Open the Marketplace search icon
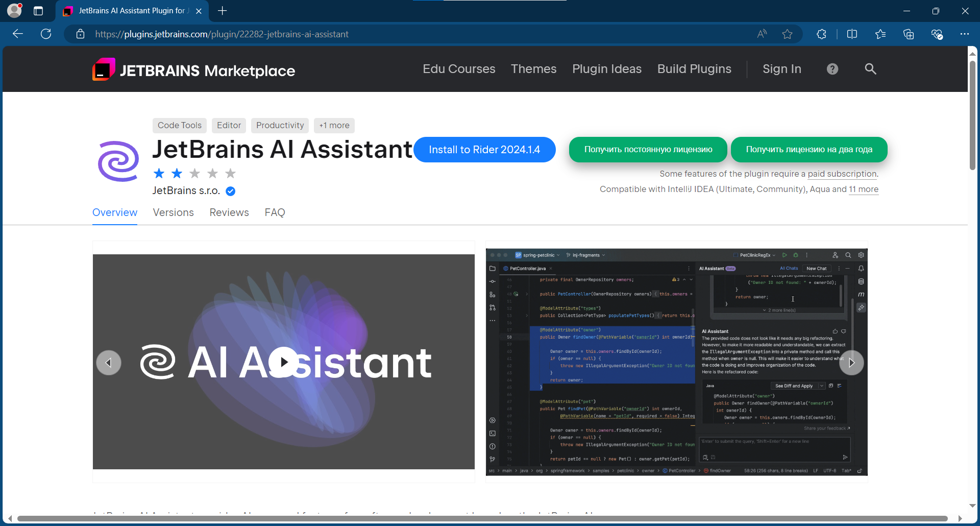This screenshot has width=980, height=526. (x=871, y=69)
